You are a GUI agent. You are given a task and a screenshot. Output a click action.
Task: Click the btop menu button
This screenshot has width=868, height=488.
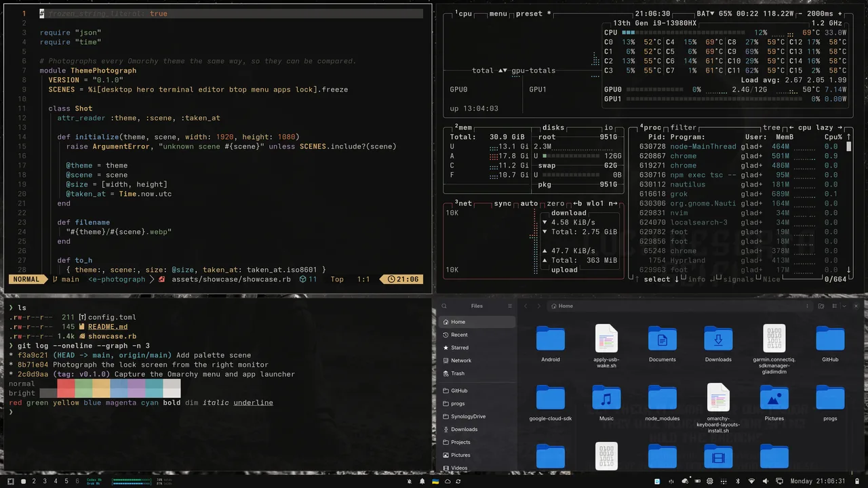(x=498, y=14)
